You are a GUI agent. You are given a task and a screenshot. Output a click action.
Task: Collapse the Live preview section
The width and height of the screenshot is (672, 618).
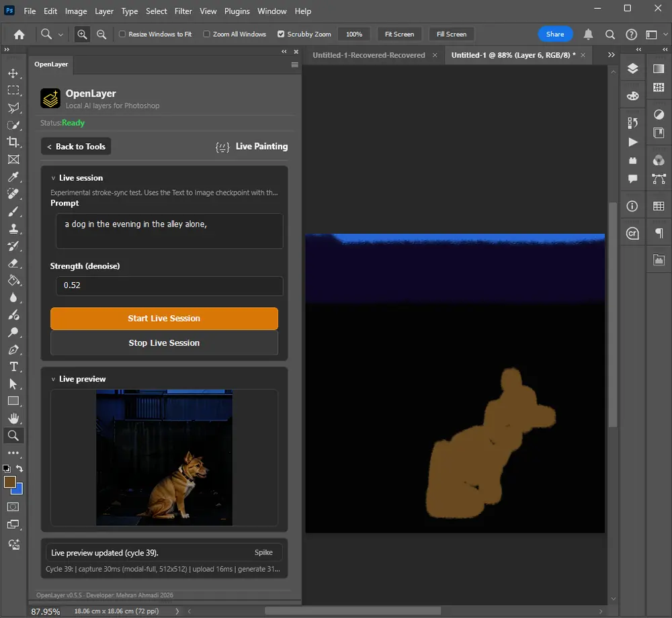click(53, 379)
